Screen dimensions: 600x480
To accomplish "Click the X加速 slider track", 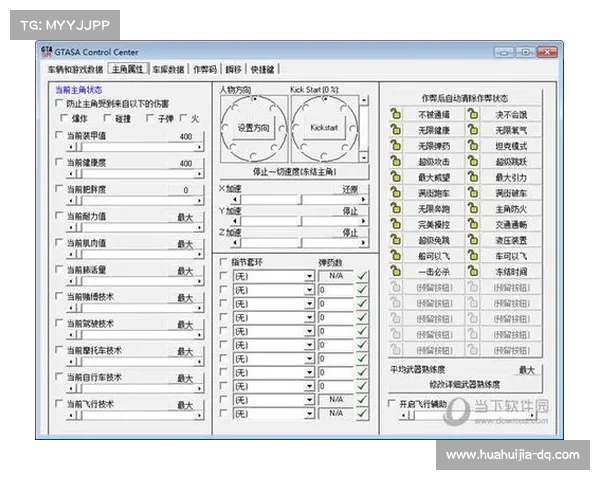I will [258, 198].
